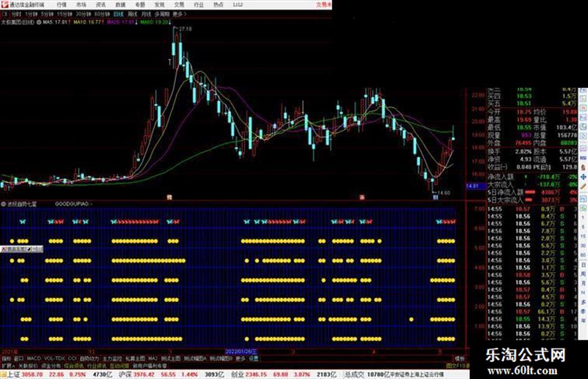Expand 更多 indicators on bottom bar
Viewport: 588px width, 379px height.
[x=240, y=358]
